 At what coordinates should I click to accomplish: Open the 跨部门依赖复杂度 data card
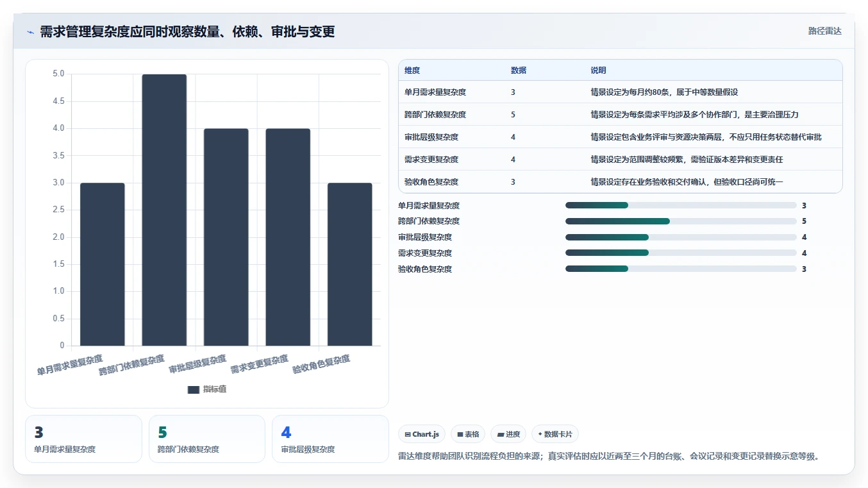(207, 439)
